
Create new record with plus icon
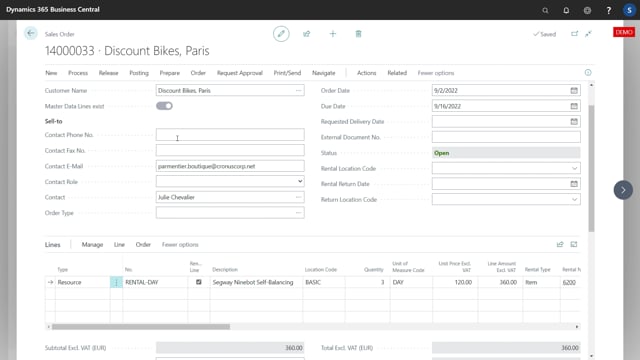click(x=333, y=34)
